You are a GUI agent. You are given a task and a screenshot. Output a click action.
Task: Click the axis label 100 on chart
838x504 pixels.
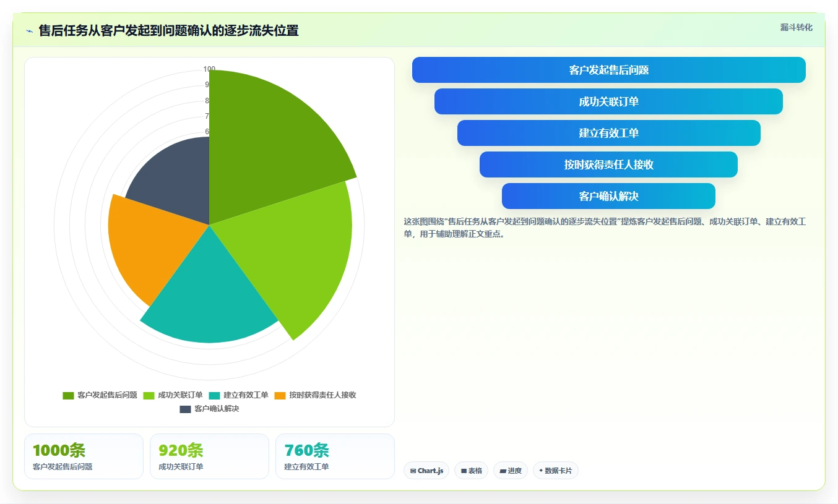209,69
